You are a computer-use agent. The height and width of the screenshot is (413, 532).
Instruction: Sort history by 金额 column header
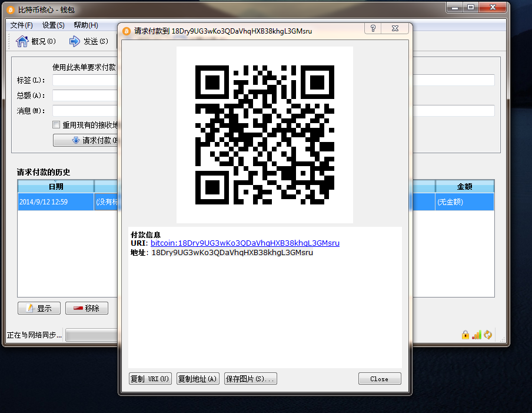pos(464,186)
